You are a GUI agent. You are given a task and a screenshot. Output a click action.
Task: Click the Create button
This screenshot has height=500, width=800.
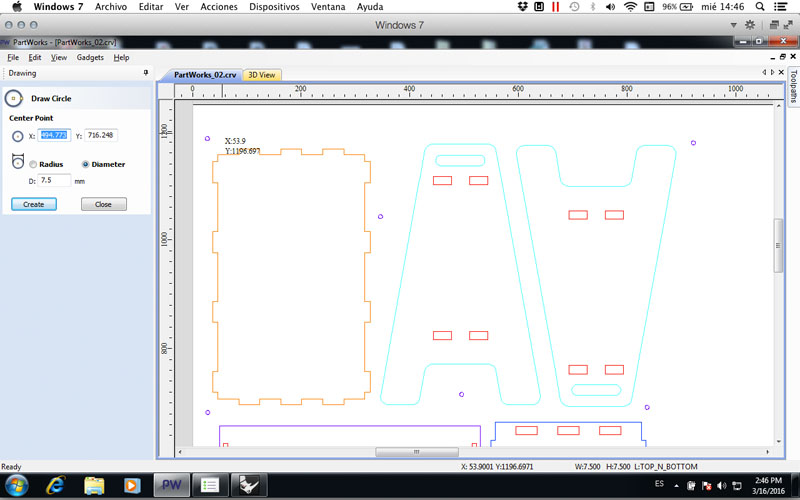[x=34, y=204]
